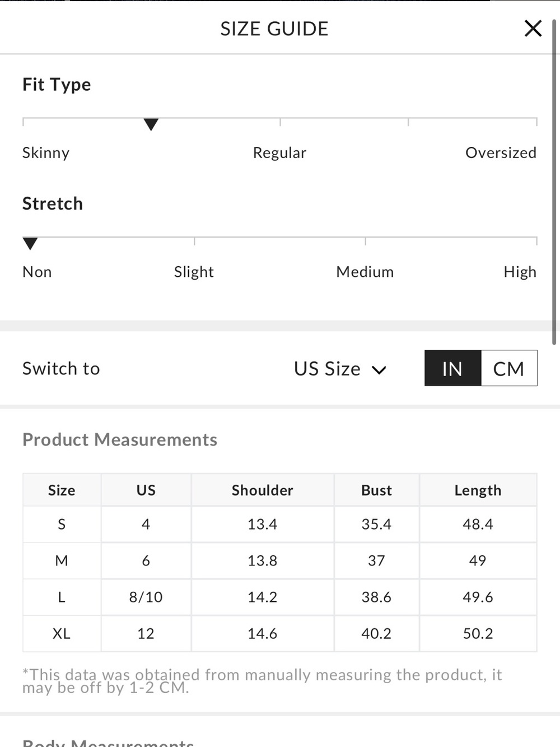Click the Length column header
The image size is (560, 747).
point(478,490)
